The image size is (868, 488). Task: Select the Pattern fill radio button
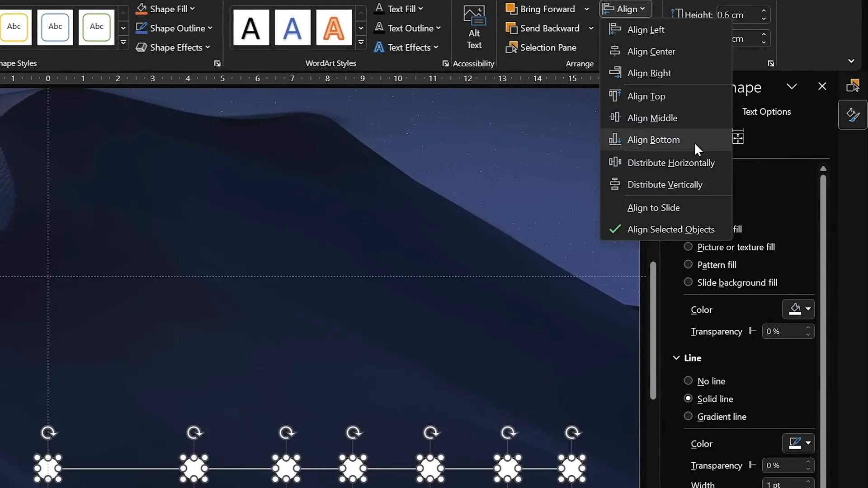tap(688, 264)
